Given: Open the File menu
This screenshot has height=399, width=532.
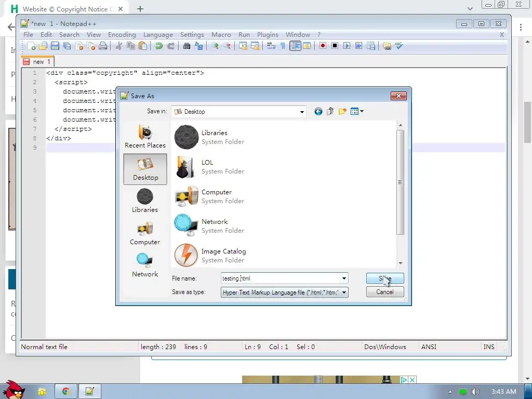Looking at the screenshot, I should 28,35.
